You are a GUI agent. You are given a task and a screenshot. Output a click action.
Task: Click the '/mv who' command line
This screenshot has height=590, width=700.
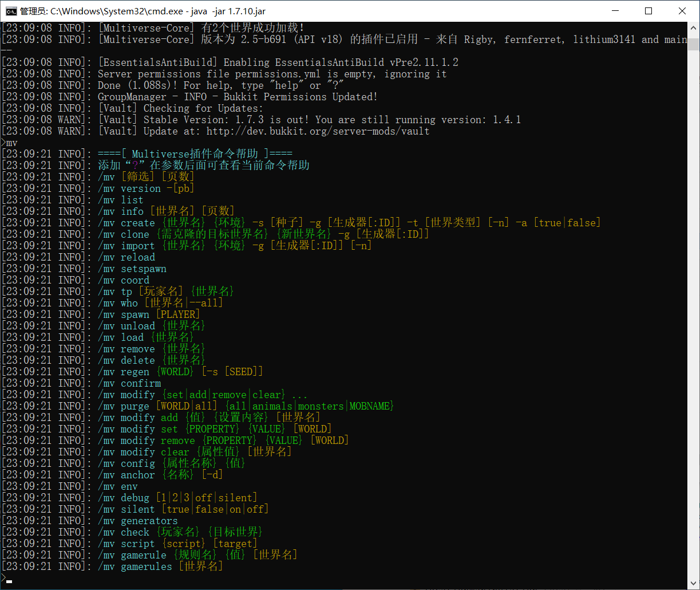pos(112,303)
